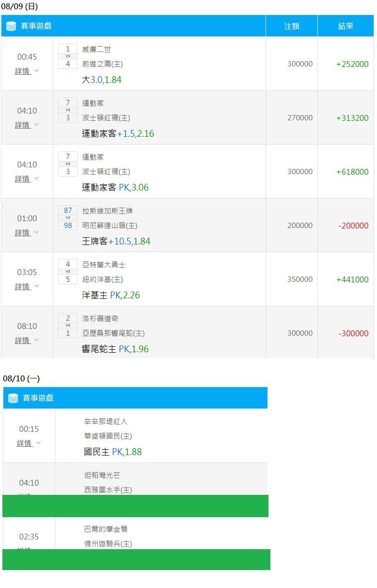Click the 大3.0,1.84 bet text

coord(101,80)
